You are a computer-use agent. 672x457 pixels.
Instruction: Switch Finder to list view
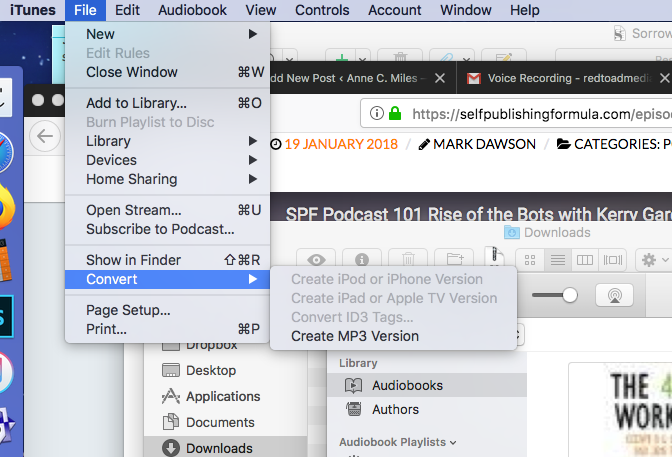(558, 260)
